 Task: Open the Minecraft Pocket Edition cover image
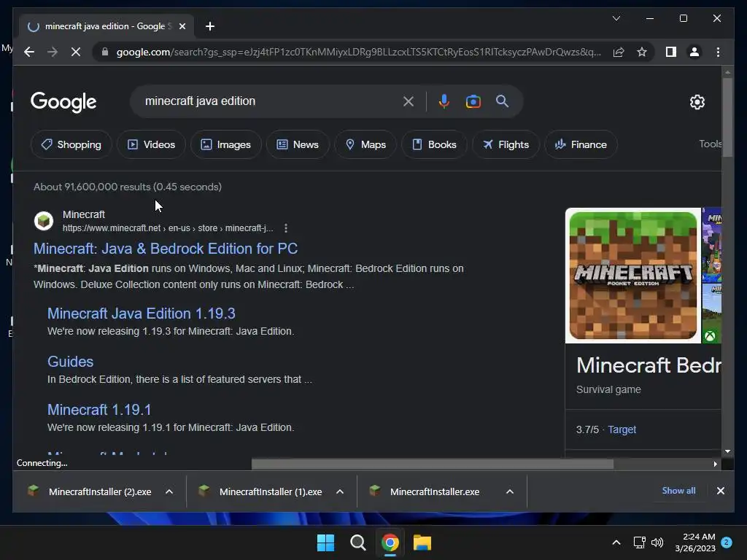click(632, 275)
